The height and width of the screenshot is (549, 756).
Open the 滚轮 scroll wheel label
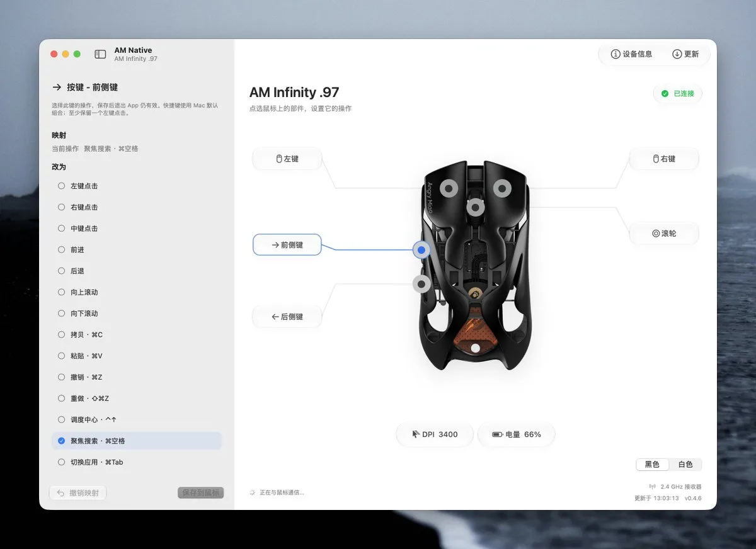[664, 234]
